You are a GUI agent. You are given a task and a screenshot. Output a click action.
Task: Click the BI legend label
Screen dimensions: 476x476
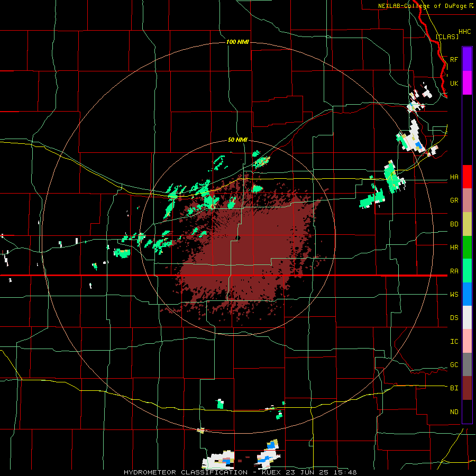454,388
